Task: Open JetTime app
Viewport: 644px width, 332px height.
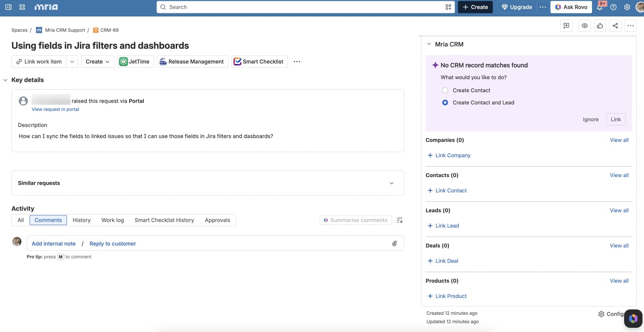Action: 136,62
